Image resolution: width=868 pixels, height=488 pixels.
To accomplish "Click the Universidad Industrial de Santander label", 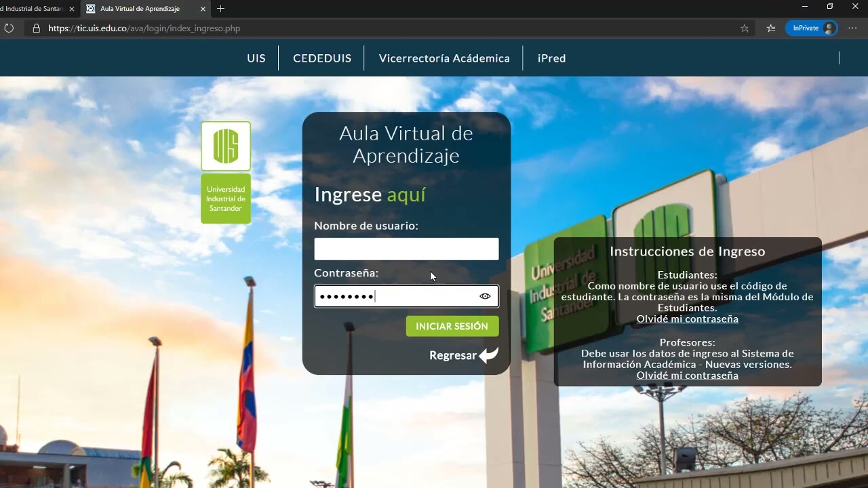I will point(226,199).
